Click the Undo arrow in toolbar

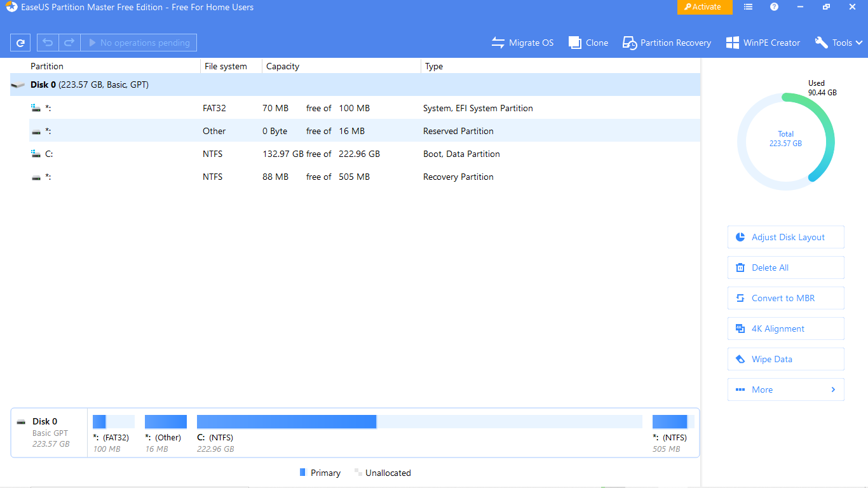48,43
